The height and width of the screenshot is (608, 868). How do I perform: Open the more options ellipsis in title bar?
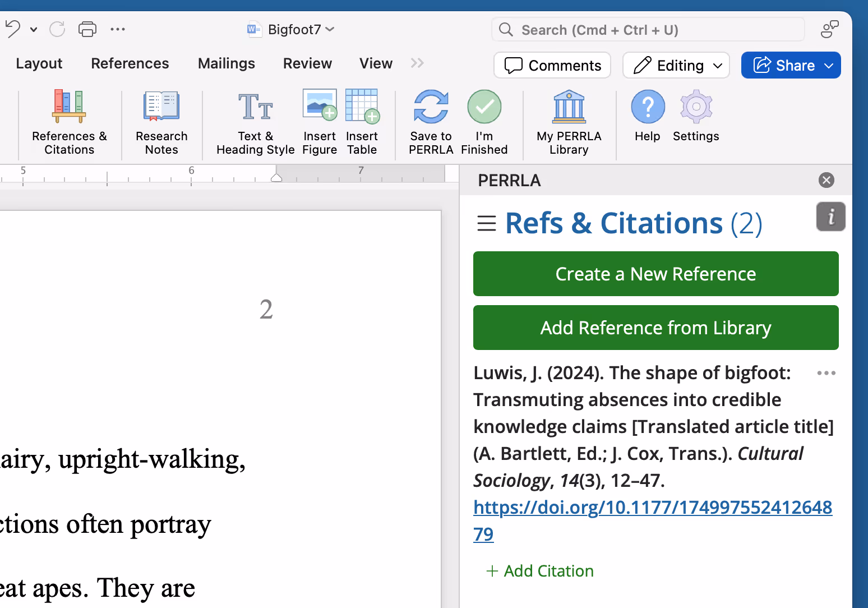[x=118, y=29]
